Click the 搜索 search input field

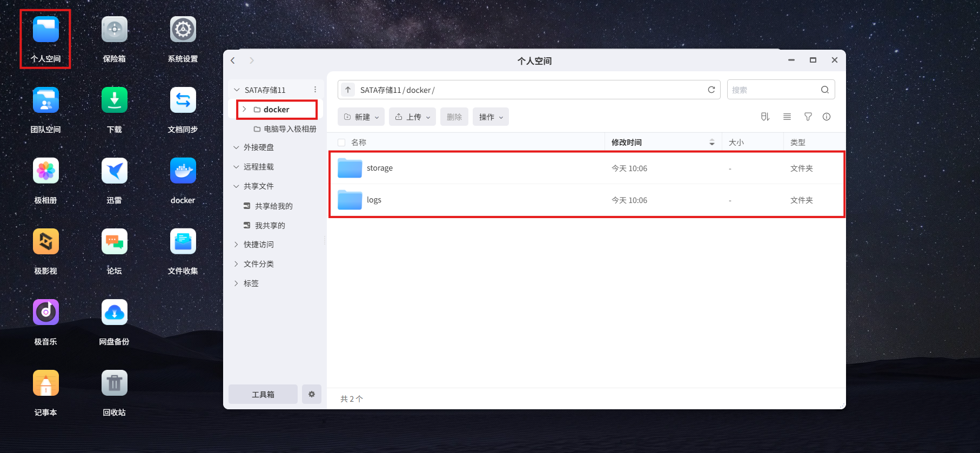[773, 90]
